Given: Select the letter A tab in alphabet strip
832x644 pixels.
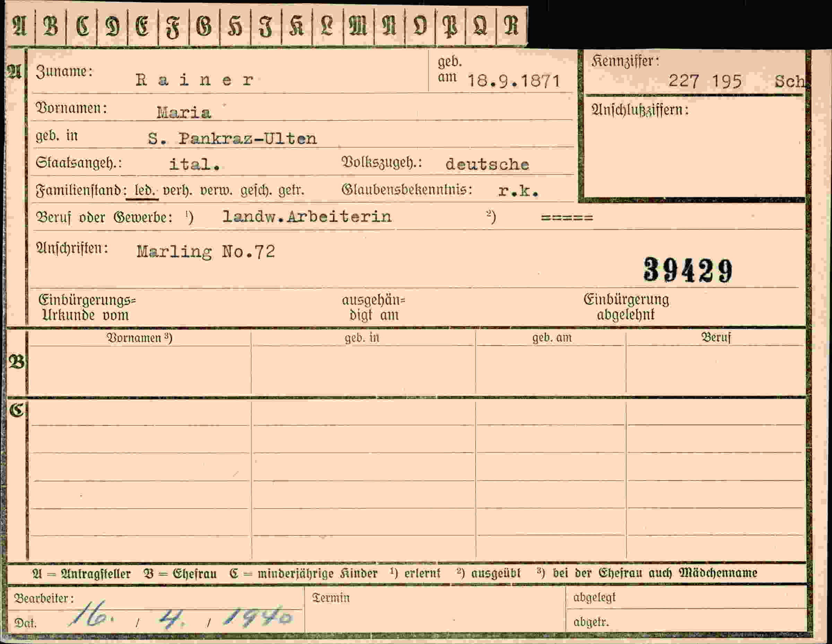Looking at the screenshot, I should [x=20, y=26].
